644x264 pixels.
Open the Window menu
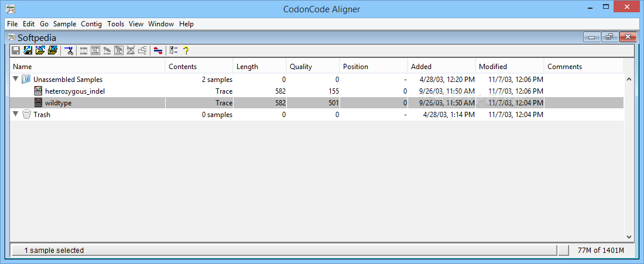click(161, 24)
